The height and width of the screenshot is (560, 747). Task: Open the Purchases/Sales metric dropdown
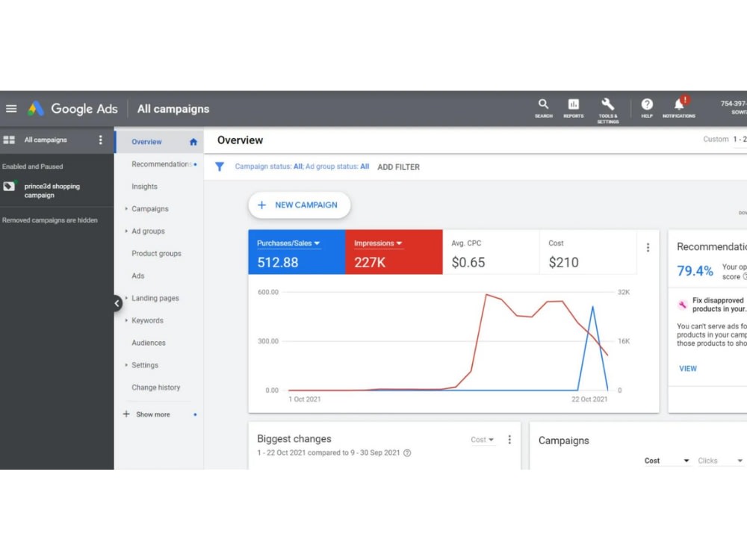tap(288, 243)
